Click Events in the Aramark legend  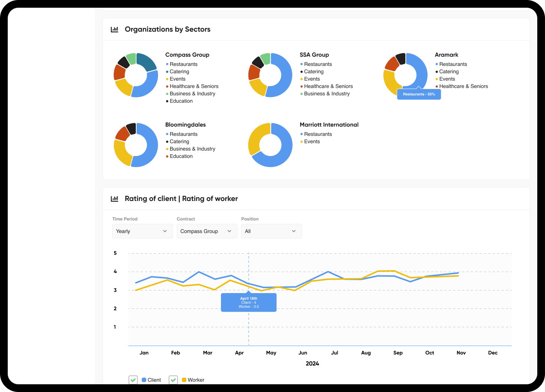point(447,79)
